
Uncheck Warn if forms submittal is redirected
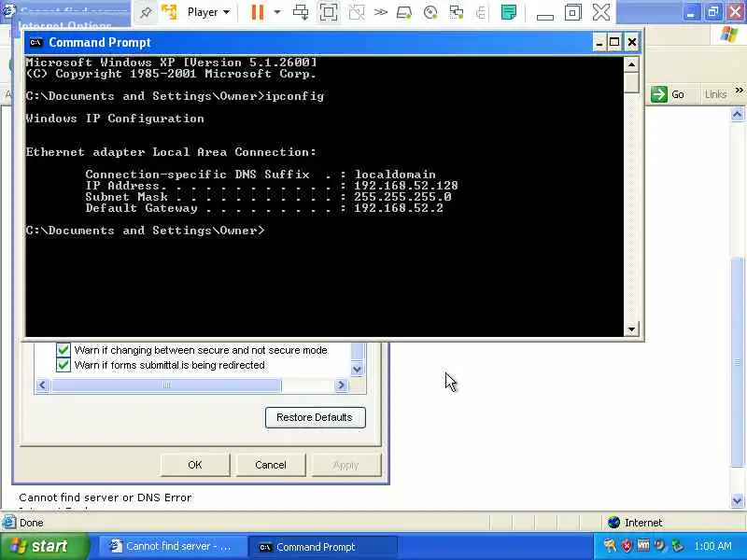[63, 365]
